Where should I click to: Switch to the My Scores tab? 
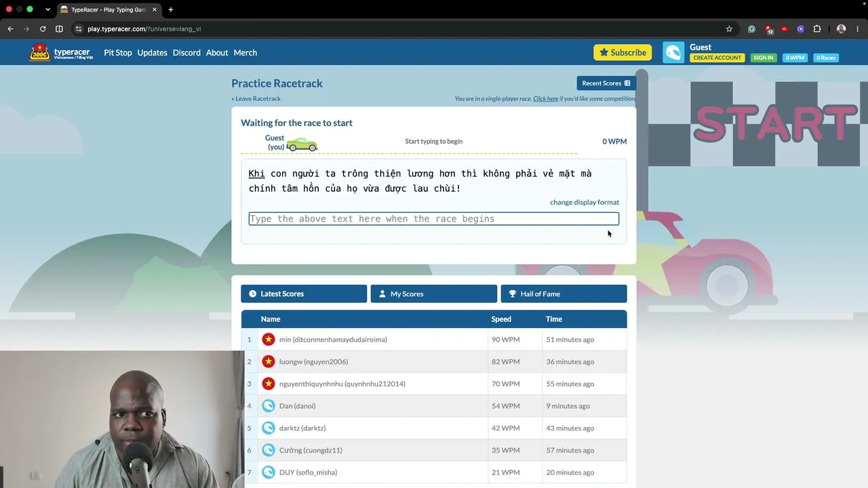434,293
